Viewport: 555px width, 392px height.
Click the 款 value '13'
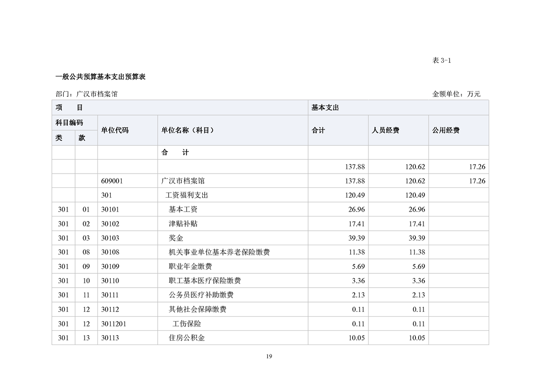pyautogui.click(x=87, y=338)
